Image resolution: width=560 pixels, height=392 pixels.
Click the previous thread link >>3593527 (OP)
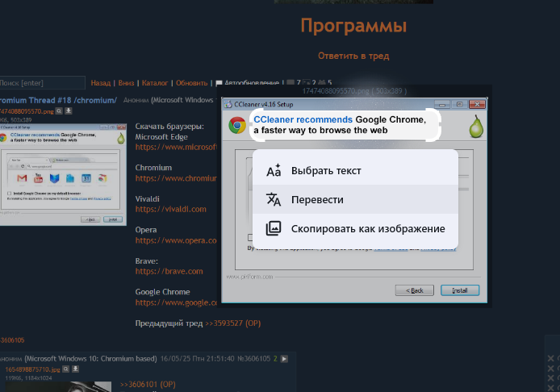click(x=233, y=323)
